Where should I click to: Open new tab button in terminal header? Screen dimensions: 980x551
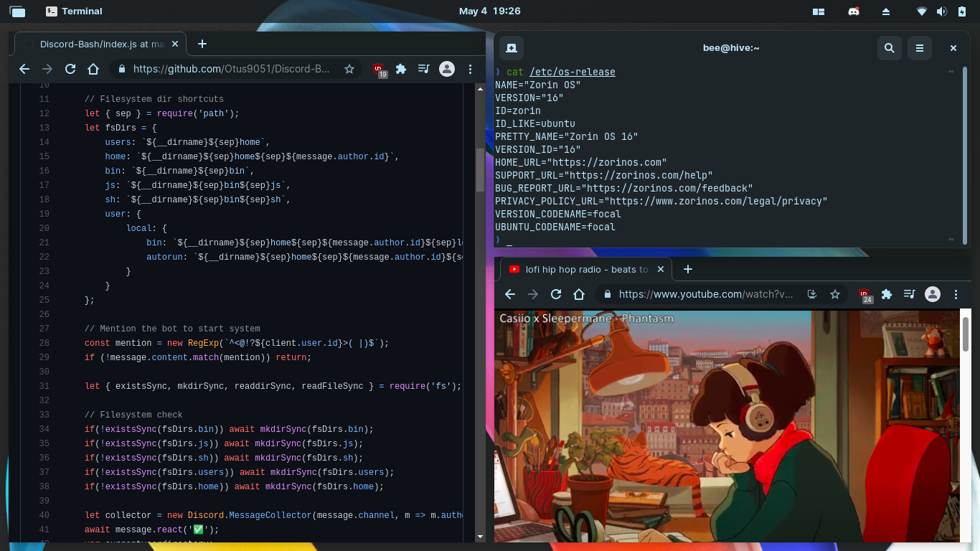(512, 48)
